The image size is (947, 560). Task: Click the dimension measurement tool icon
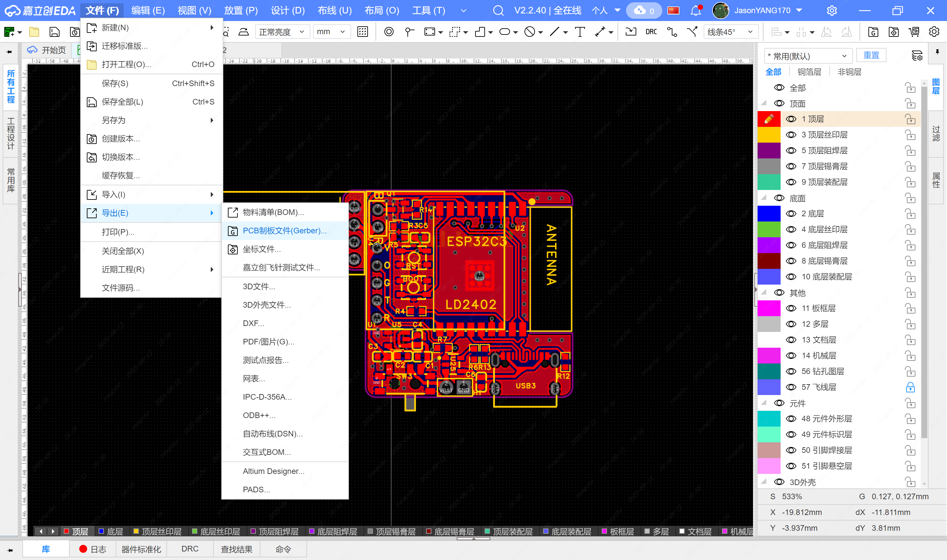pyautogui.click(x=600, y=32)
